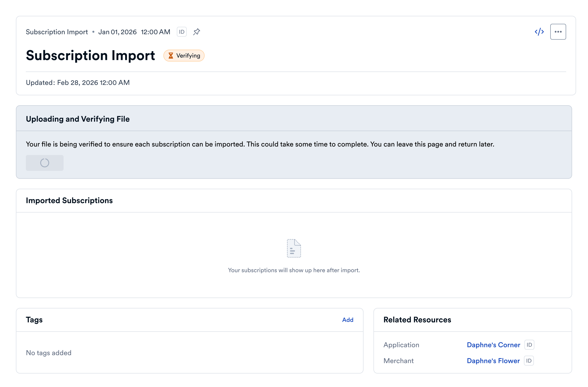Viewport: 588px width, 387px height.
Task: Click the Updated: Feb 28, 2026 timestamp
Action: pyautogui.click(x=78, y=82)
